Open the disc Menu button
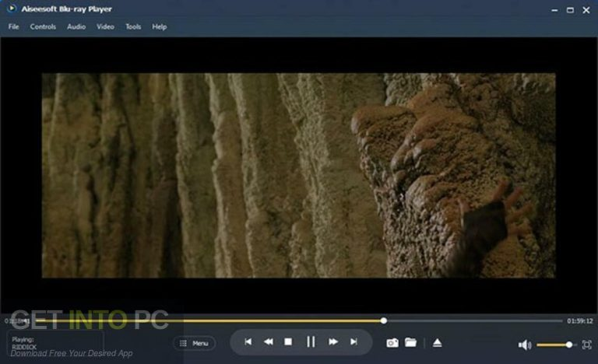Screen dimensions: 598x364 point(194,343)
